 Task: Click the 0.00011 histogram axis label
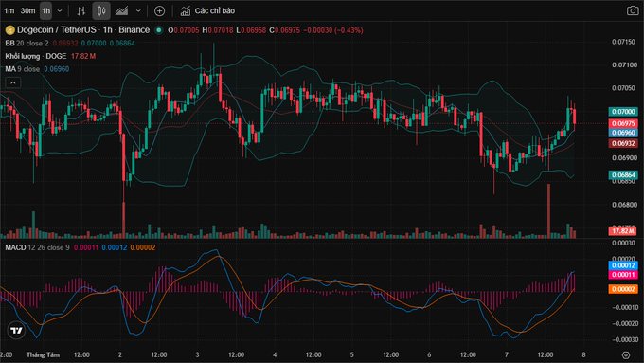coord(623,275)
